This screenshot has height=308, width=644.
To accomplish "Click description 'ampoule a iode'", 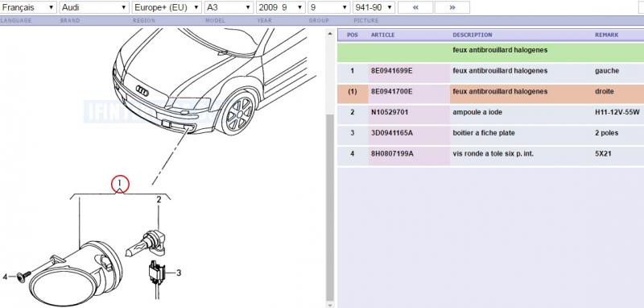I will (x=477, y=112).
